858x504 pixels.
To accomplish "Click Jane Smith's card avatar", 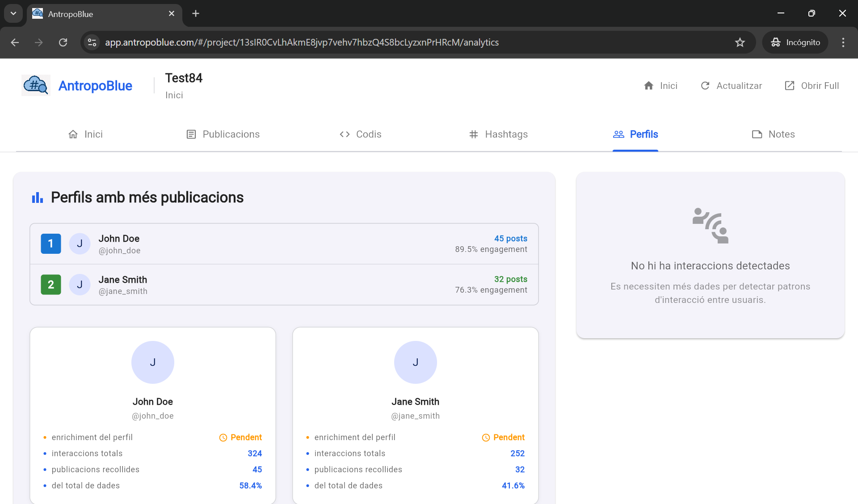I will pos(415,362).
